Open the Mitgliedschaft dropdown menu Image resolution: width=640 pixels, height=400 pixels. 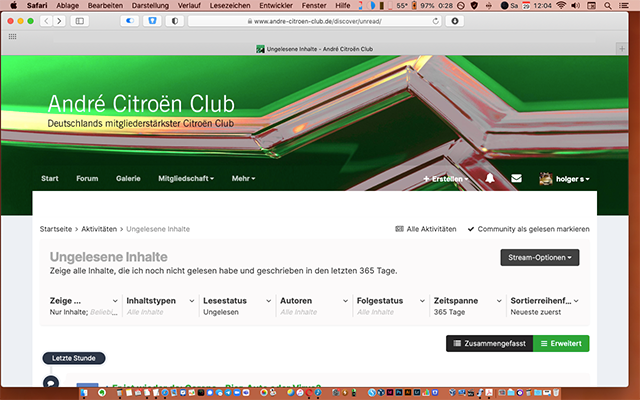pyautogui.click(x=186, y=178)
